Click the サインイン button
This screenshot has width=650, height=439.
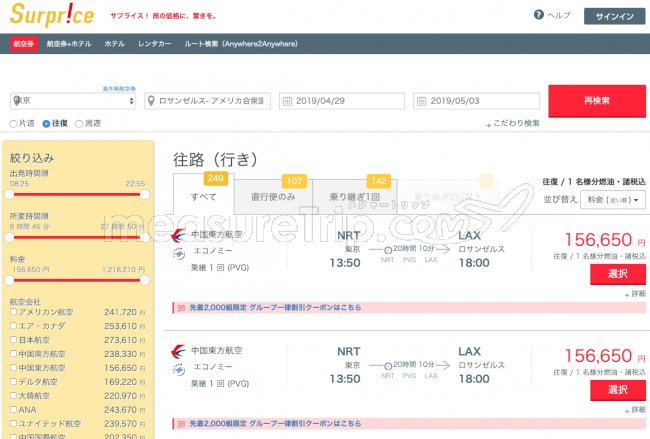click(x=614, y=17)
